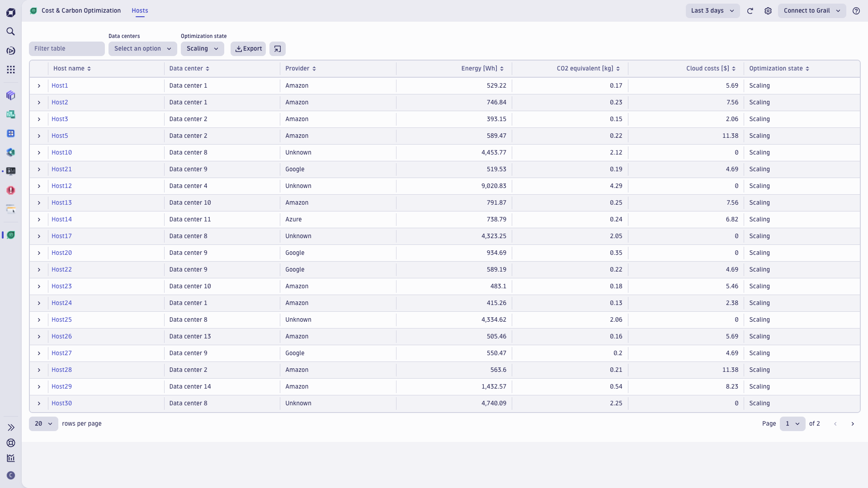Open the purple cube app in sidebar
The image size is (868, 488).
point(11,95)
